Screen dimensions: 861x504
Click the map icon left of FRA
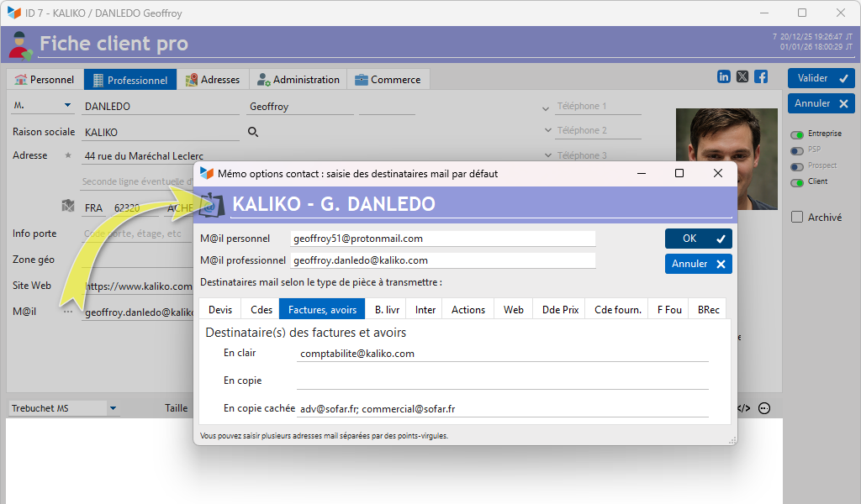tap(68, 207)
